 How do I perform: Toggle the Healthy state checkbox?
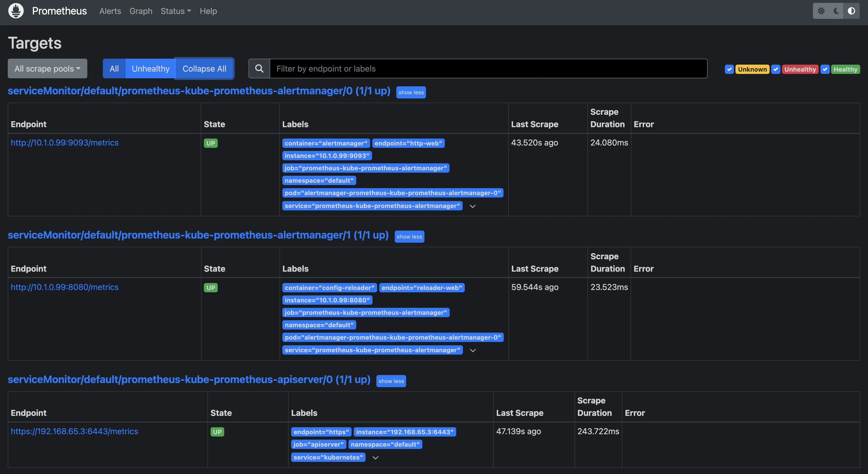tap(825, 70)
